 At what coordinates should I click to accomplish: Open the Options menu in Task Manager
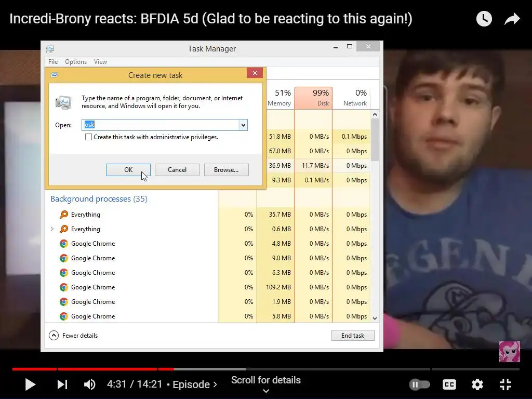point(76,62)
